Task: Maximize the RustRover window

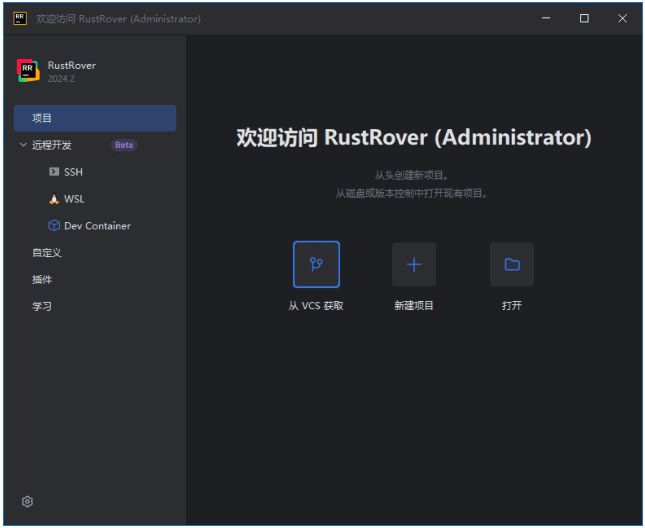Action: click(584, 18)
